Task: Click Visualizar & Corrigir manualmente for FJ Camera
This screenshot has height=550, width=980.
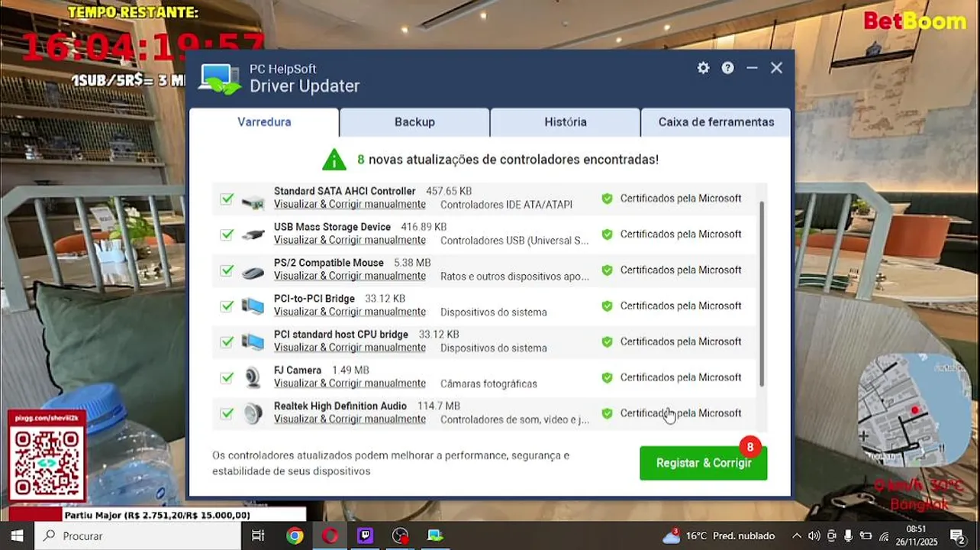Action: tap(350, 383)
